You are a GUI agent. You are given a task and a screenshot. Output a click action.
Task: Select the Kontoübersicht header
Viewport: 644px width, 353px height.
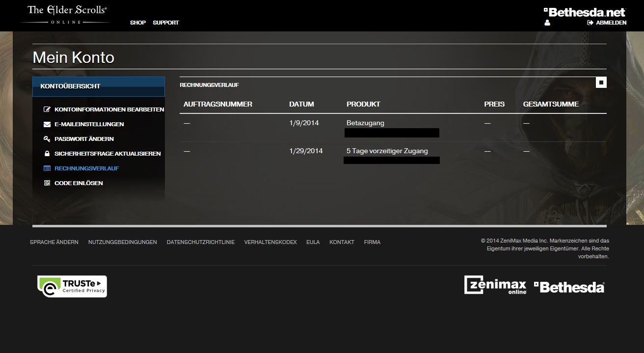click(x=99, y=86)
